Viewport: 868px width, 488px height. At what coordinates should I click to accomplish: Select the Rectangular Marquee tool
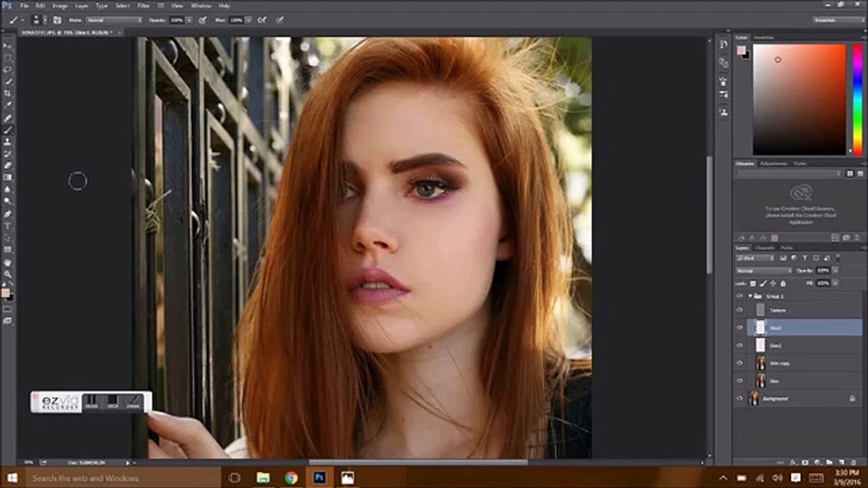click(8, 58)
